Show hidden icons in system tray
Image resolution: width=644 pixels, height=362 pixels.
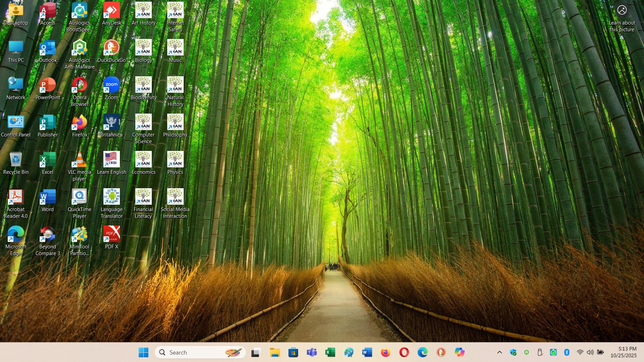[x=500, y=352]
